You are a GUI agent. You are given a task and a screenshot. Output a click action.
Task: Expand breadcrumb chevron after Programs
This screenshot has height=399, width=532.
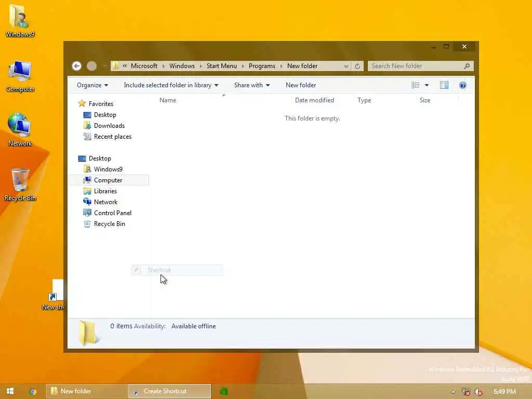(x=281, y=66)
